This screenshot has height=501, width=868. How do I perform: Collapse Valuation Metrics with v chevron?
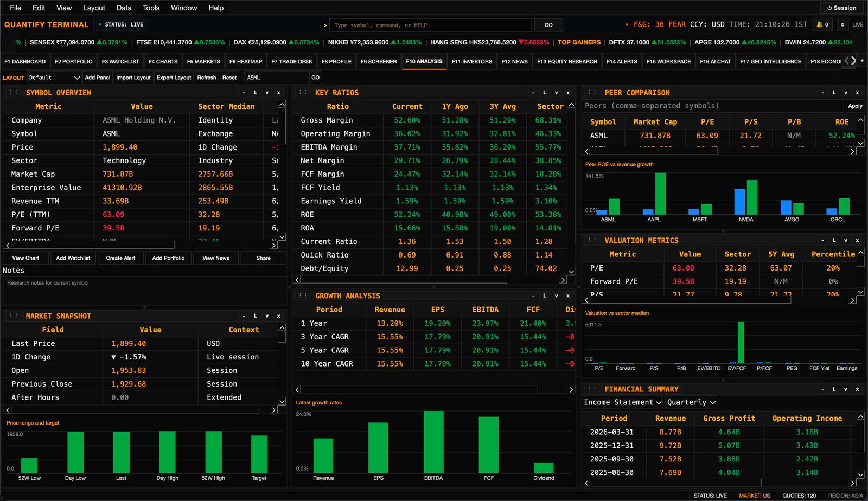click(846, 240)
